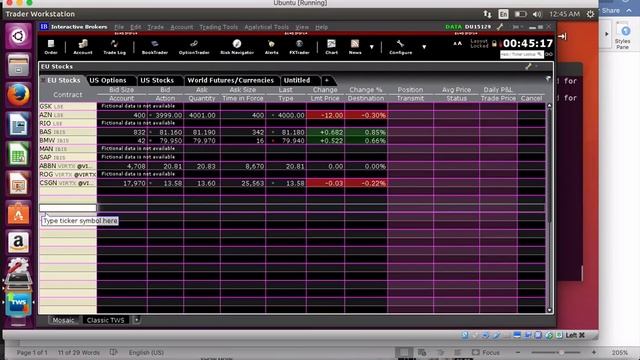Image resolution: width=640 pixels, height=360 pixels.
Task: Open LibreOffice Calc in dock
Action: coord(18,154)
